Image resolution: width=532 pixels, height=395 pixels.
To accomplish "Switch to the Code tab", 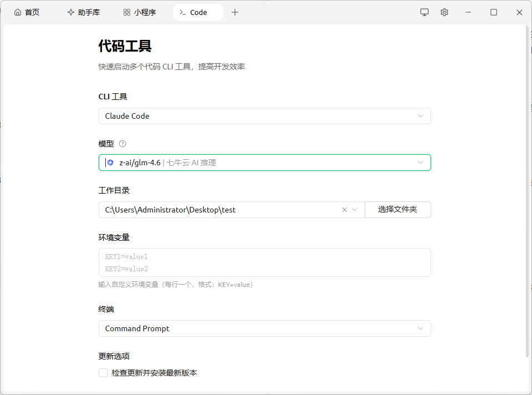I will (x=198, y=12).
